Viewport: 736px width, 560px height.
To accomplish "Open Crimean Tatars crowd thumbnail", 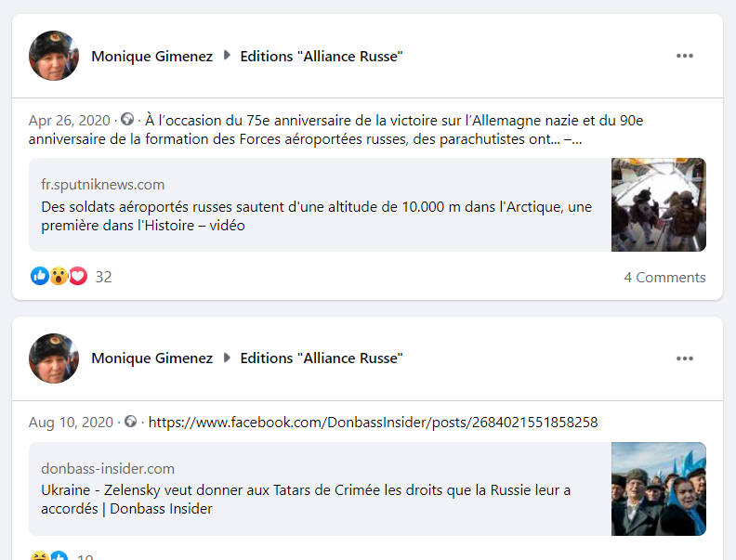I will 659,489.
